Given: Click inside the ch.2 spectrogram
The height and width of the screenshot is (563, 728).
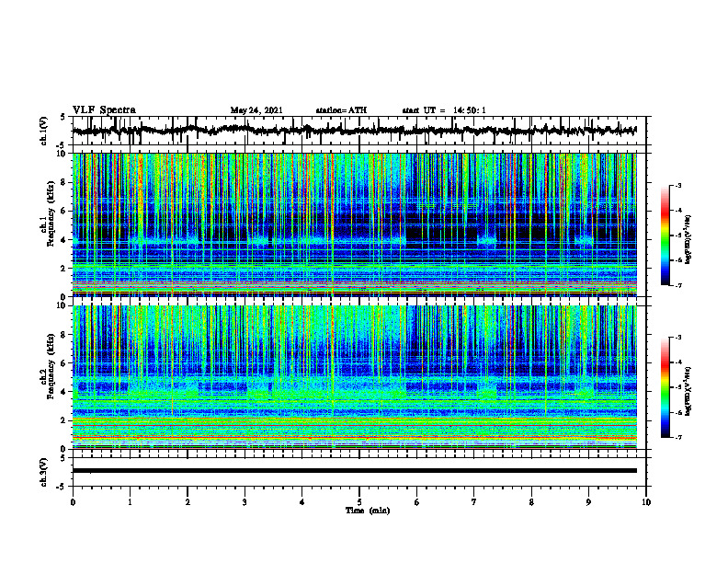Looking at the screenshot, I should click(355, 377).
